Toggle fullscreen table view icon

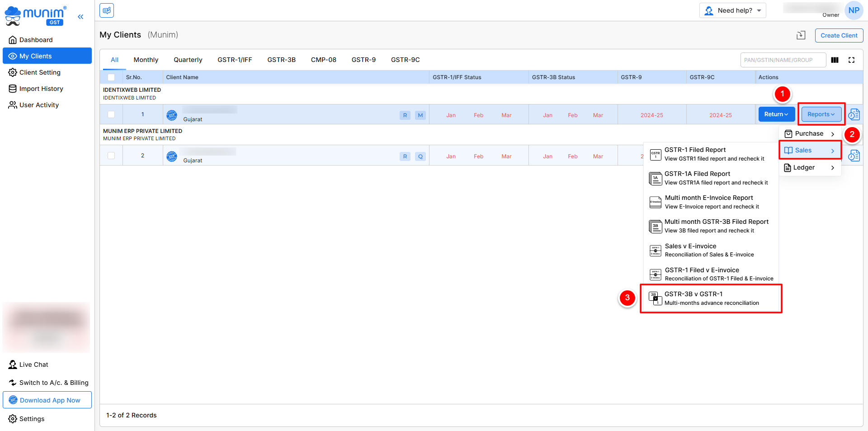[851, 60]
